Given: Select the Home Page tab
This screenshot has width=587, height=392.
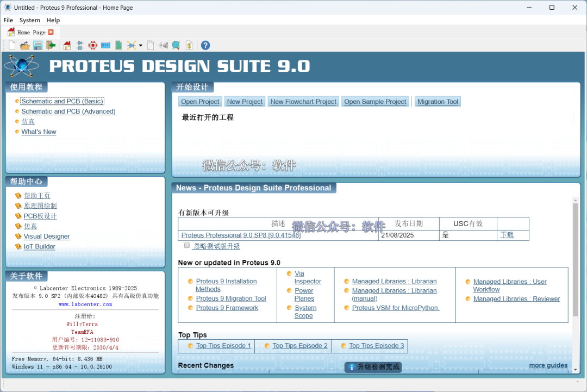Looking at the screenshot, I should tap(30, 32).
